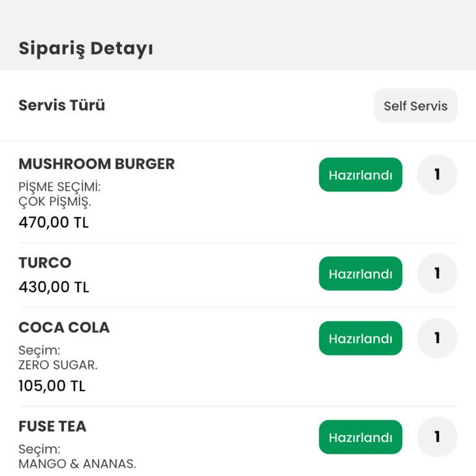This screenshot has width=476, height=476.
Task: Click the Sipariş Detayı header title
Action: coord(86,48)
